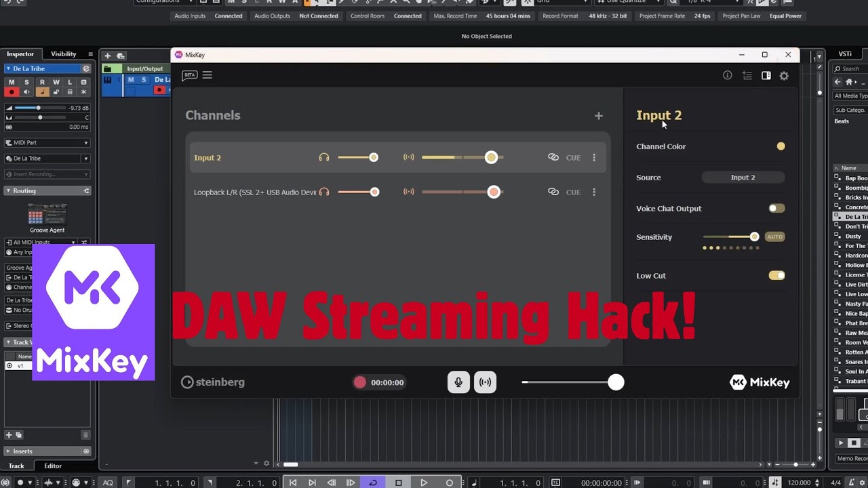The image size is (868, 488).
Task: Toggle Record Enable in the Inspector
Action: (x=12, y=91)
